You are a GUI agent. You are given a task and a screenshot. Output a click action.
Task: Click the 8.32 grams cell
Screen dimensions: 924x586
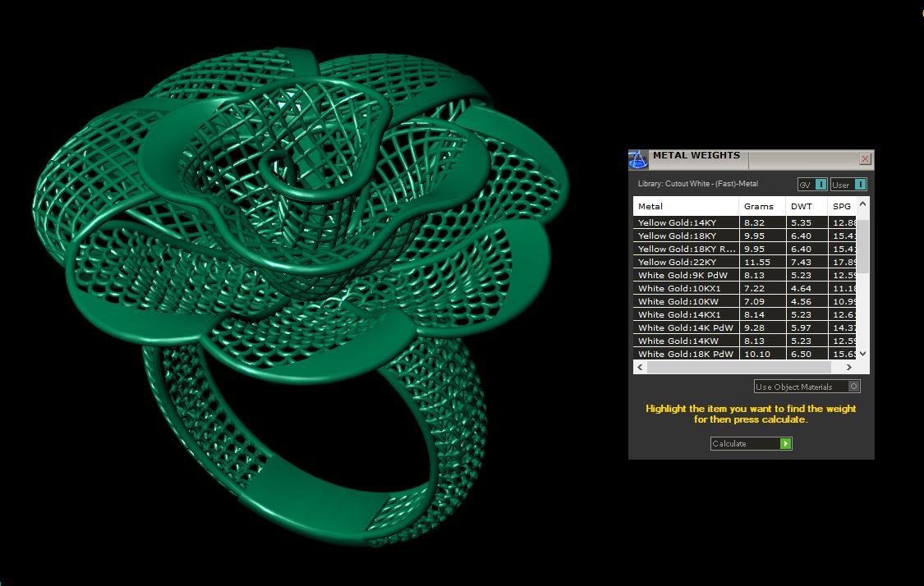[x=762, y=222]
